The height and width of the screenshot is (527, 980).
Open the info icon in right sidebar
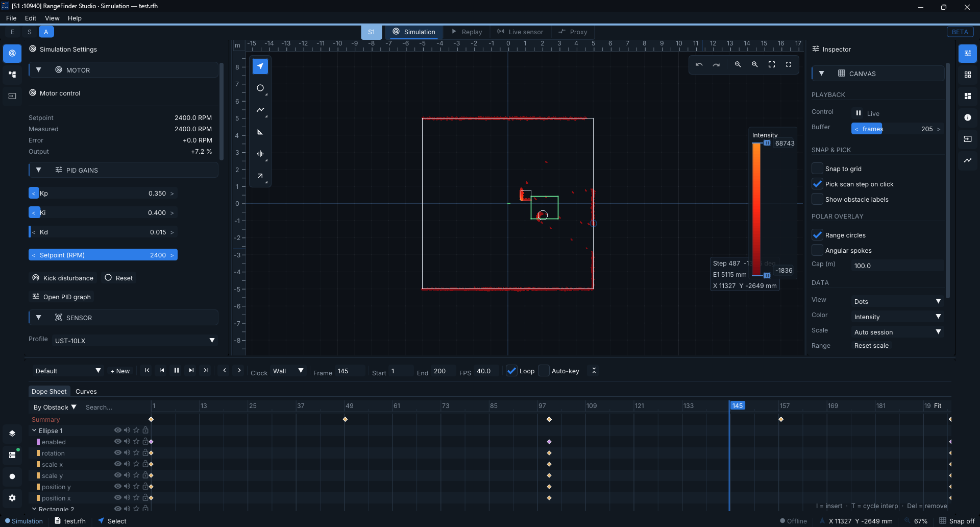[968, 117]
